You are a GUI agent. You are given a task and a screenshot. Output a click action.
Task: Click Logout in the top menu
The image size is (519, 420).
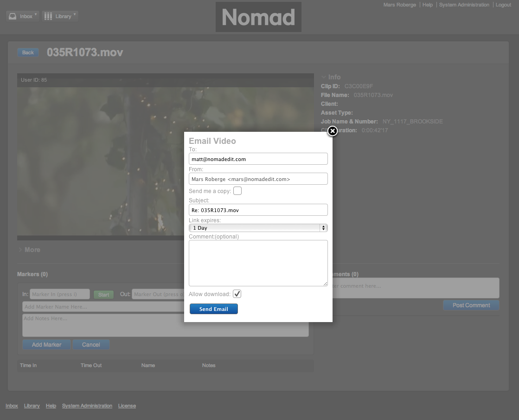(503, 5)
